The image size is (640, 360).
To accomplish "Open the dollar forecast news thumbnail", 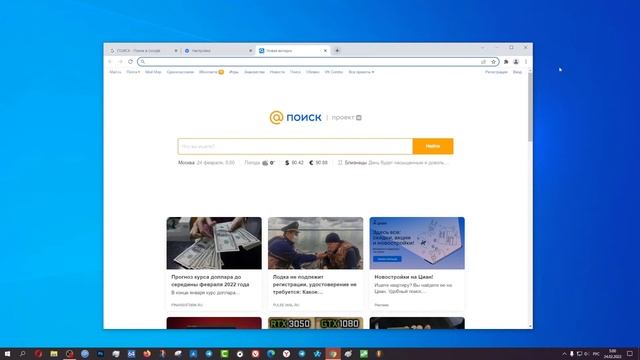I will (x=214, y=243).
